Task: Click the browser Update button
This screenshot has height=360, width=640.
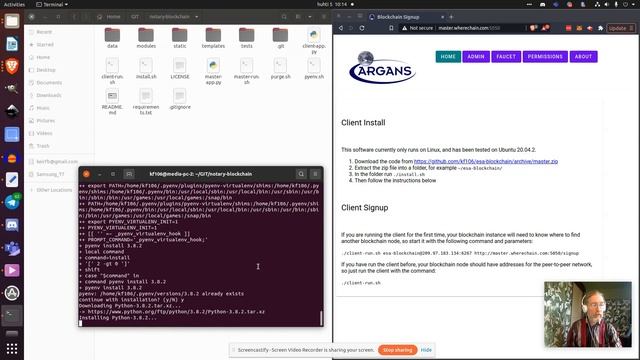Action: click(x=620, y=28)
